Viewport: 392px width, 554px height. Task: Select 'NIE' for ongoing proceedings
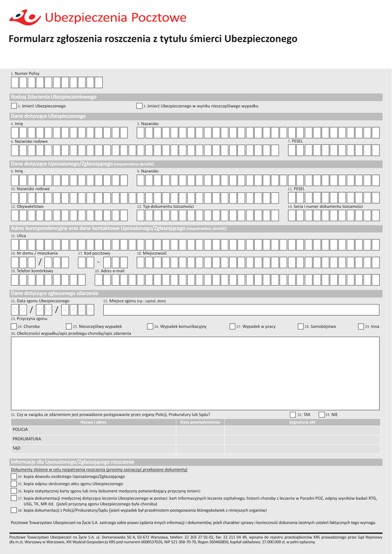(x=321, y=414)
